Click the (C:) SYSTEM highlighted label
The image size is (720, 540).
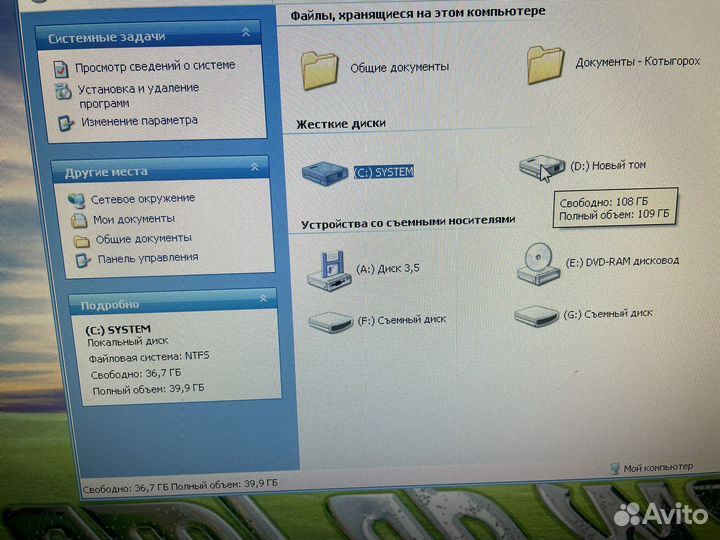(x=383, y=172)
